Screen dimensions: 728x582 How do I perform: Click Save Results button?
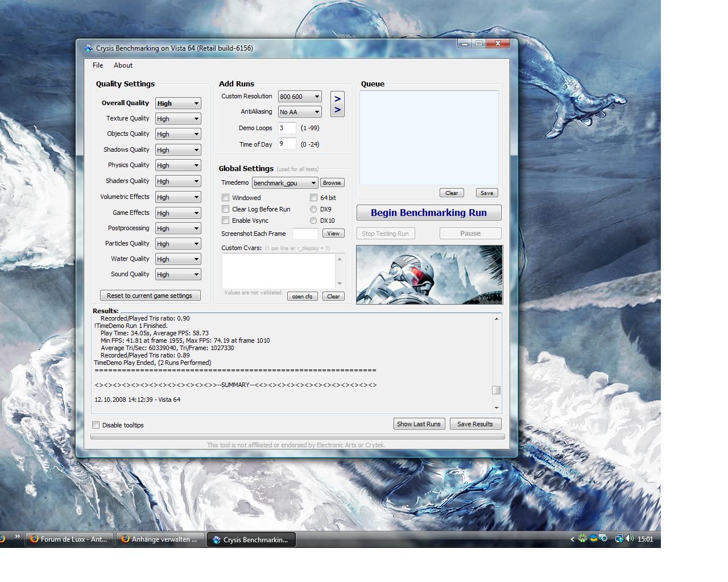(475, 424)
